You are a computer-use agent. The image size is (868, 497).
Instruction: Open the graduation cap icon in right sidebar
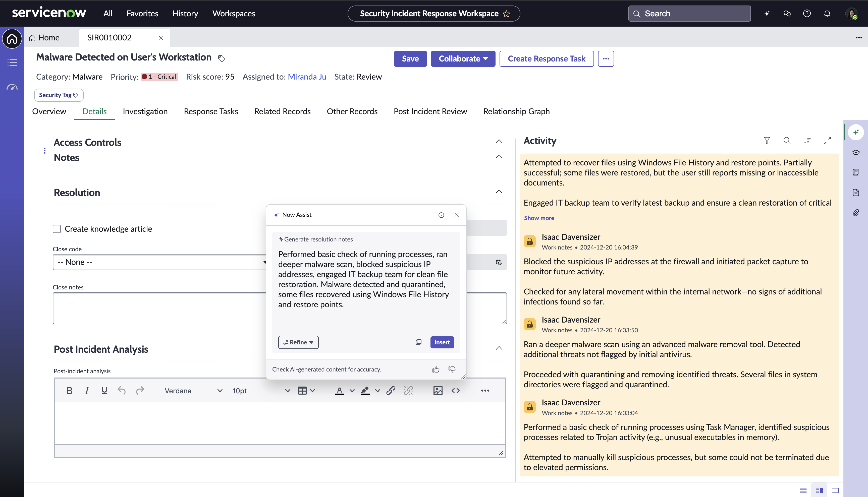[856, 152]
